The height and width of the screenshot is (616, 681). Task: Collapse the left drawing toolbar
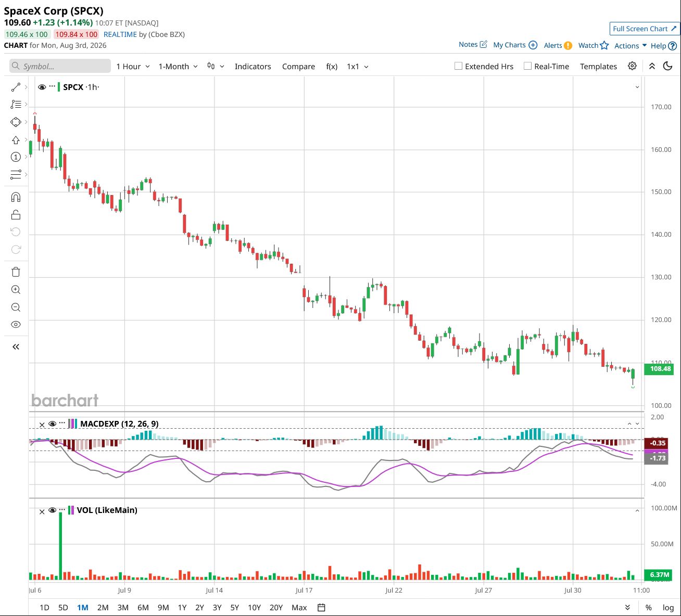[x=16, y=347]
